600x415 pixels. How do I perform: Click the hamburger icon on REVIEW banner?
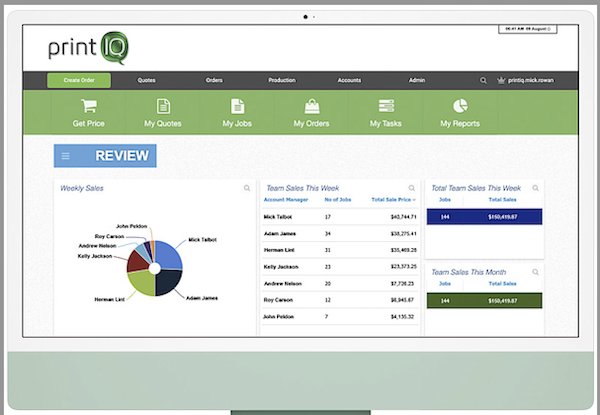(65, 156)
